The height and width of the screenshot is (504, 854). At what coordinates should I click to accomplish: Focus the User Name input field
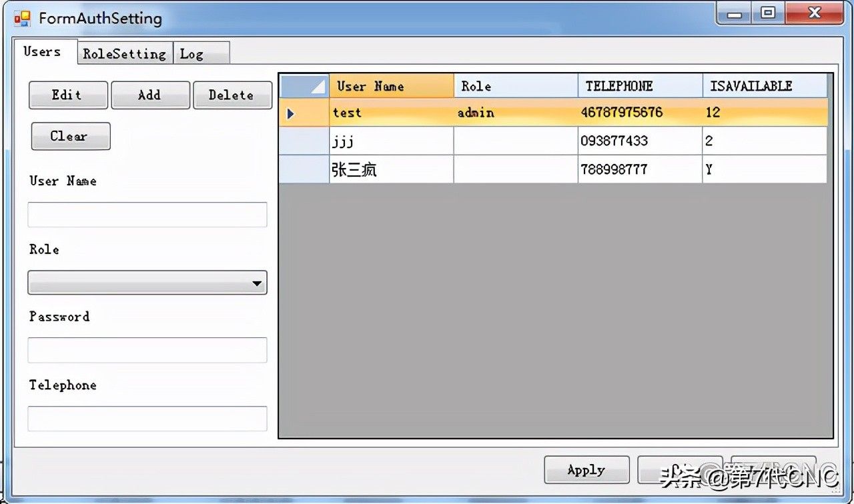click(147, 215)
